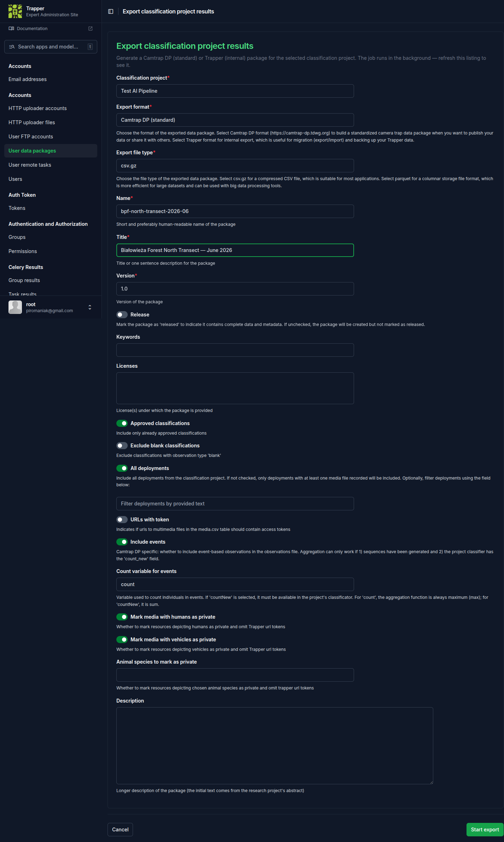Click the Start export button
This screenshot has width=504, height=842.
[485, 830]
